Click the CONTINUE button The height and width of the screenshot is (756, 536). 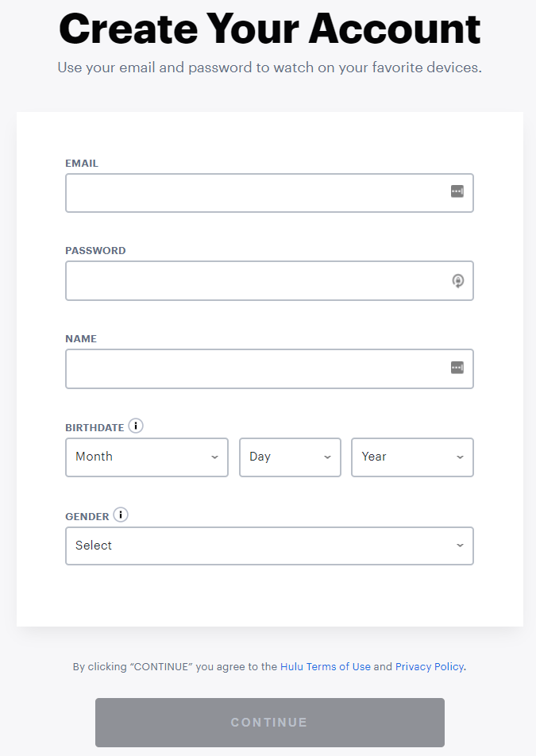tap(270, 723)
